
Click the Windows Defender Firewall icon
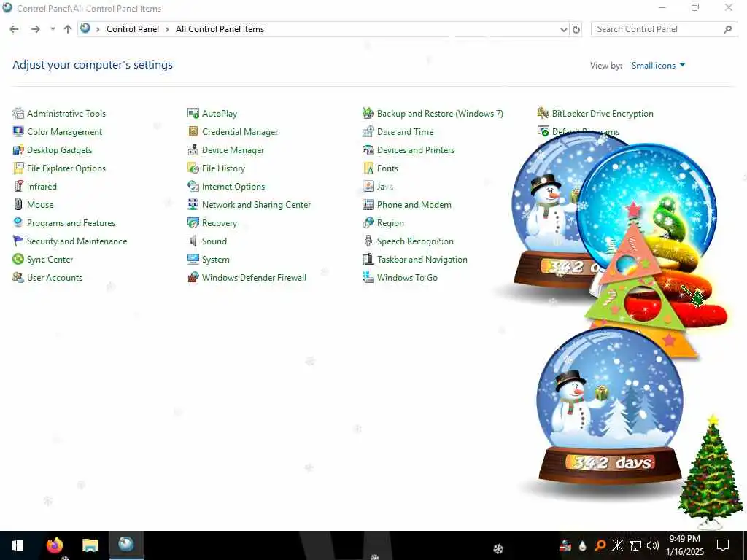(x=193, y=277)
